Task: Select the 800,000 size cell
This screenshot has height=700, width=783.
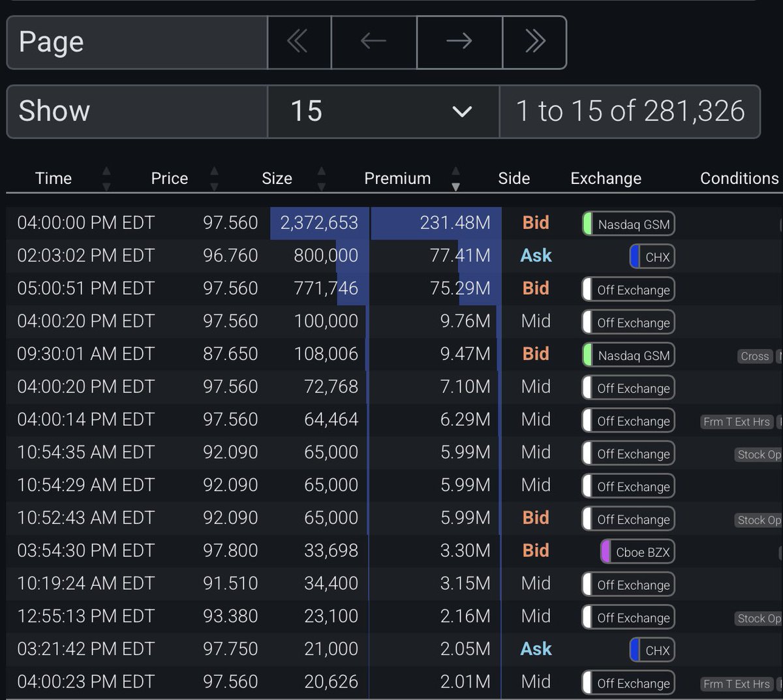Action: tap(326, 256)
